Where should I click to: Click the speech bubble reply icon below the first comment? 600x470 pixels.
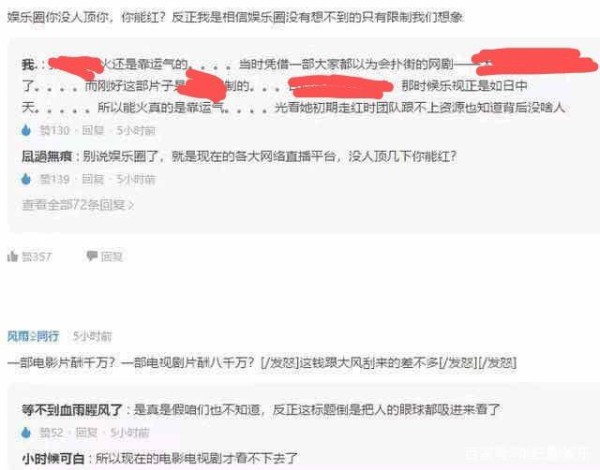click(92, 256)
